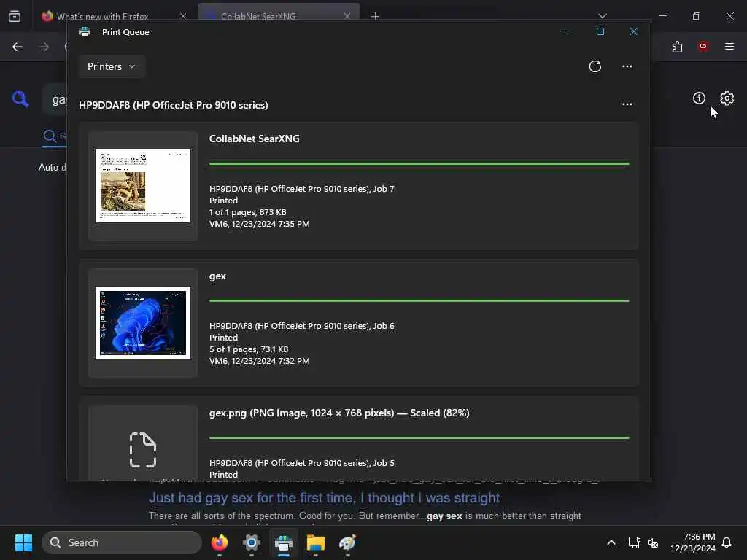Select the gex job title
Viewport: 747px width, 560px height.
[x=217, y=276]
